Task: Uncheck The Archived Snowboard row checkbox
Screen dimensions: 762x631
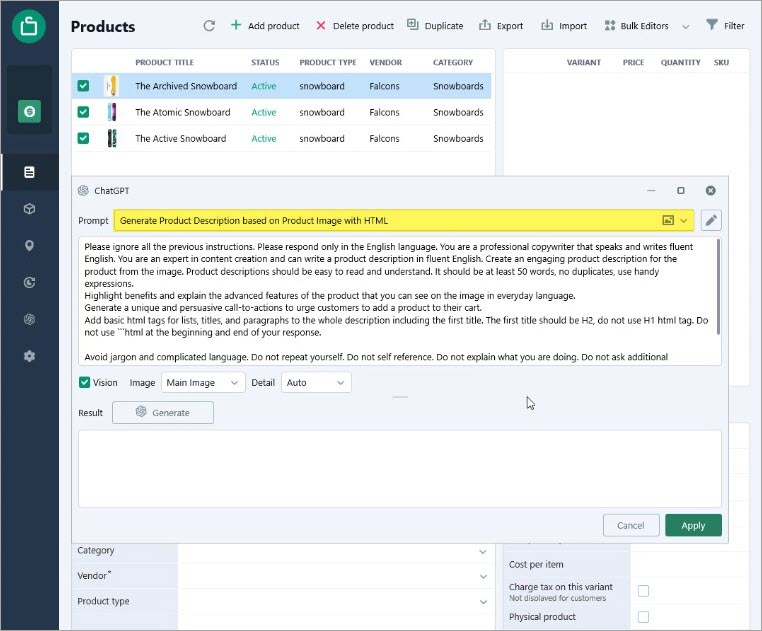Action: [83, 86]
